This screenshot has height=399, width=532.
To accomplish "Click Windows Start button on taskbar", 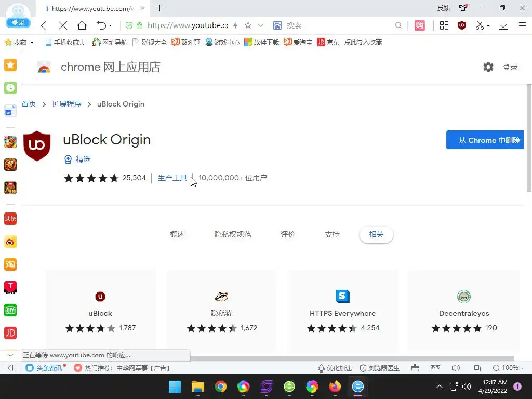I will (x=175, y=387).
